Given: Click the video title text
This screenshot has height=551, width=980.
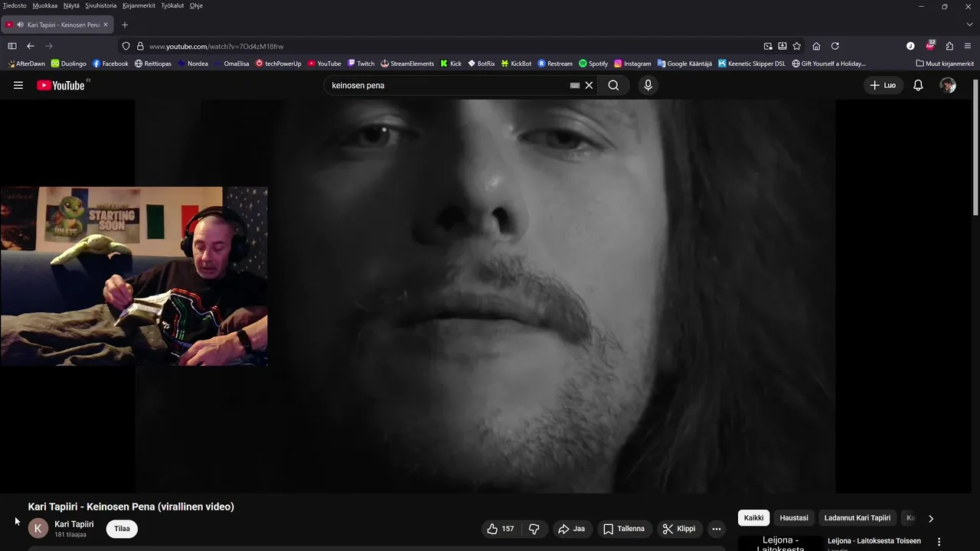Looking at the screenshot, I should tap(131, 507).
